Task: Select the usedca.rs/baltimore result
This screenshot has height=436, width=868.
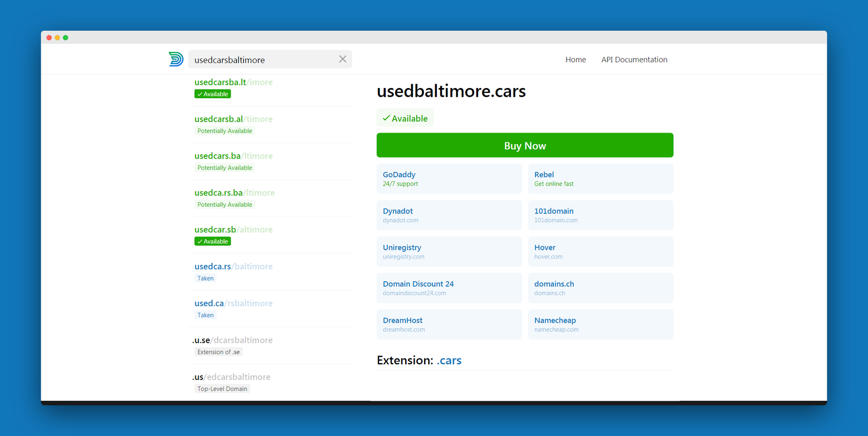Action: click(271, 273)
